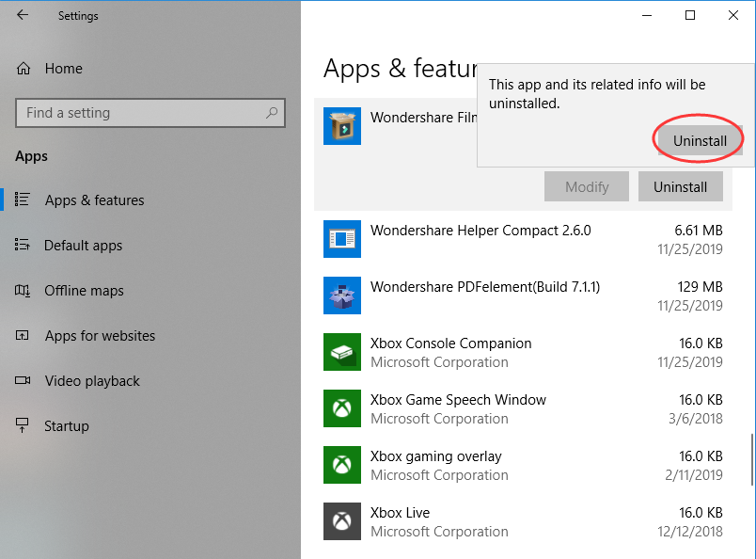Click the Apps heading in the sidebar

pos(31,156)
